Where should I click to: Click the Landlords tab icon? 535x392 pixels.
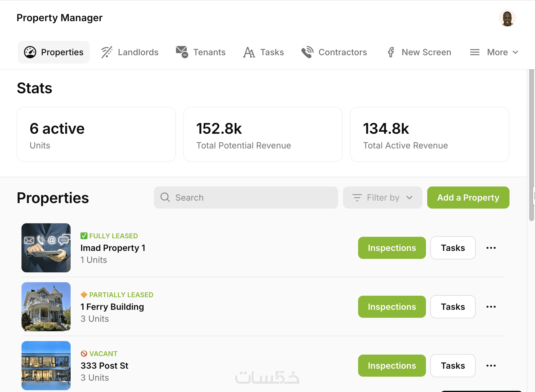click(x=107, y=52)
